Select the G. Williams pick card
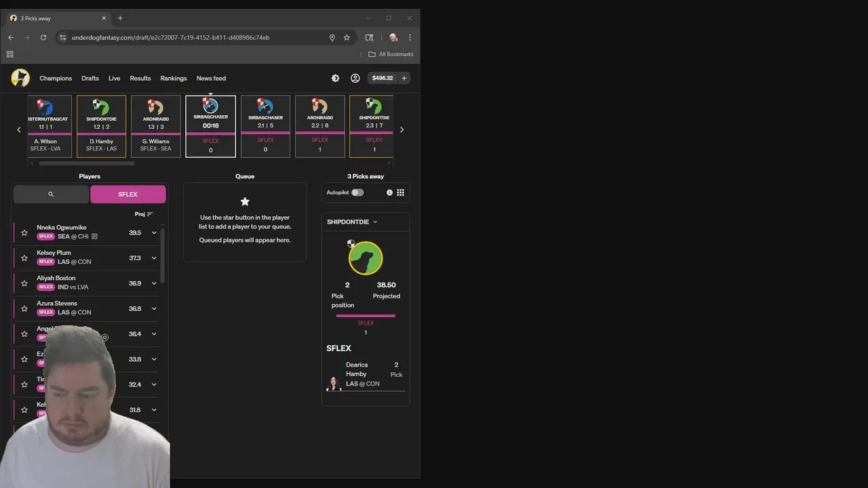Screen dimensions: 868x488 pyautogui.click(x=156, y=126)
